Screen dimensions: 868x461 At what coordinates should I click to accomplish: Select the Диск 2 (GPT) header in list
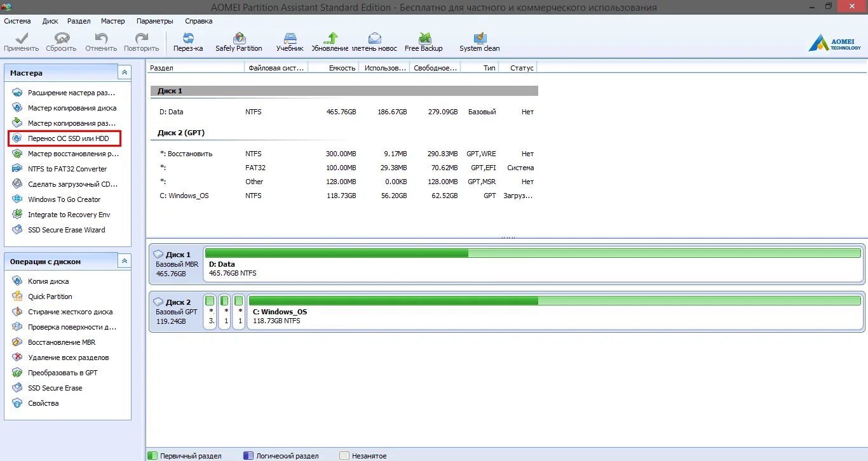(x=181, y=133)
